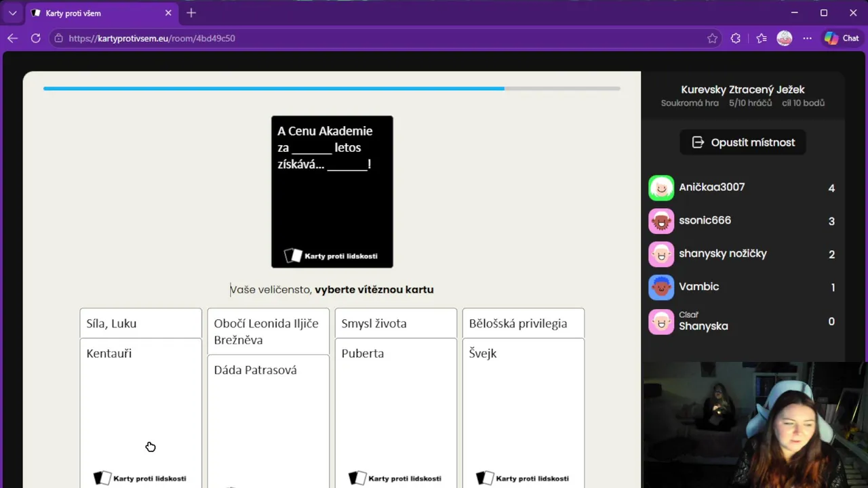The height and width of the screenshot is (488, 868).
Task: Open the browser profile avatar
Action: pos(785,39)
